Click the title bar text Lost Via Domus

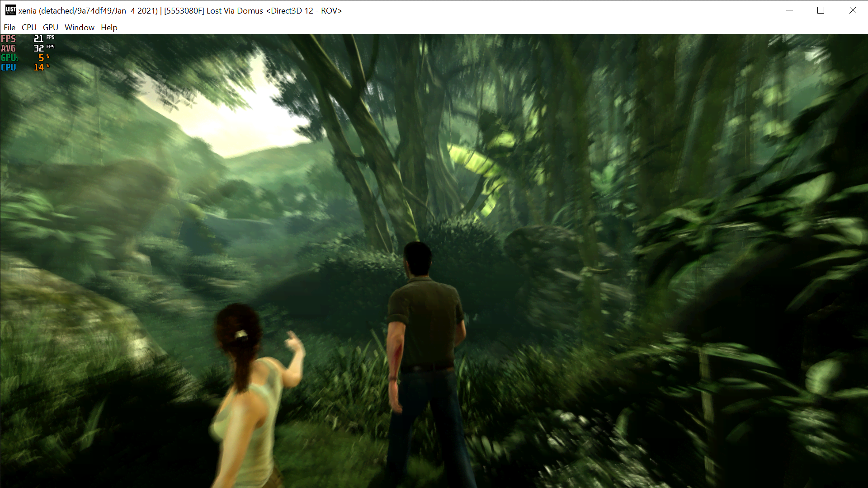tap(234, 11)
